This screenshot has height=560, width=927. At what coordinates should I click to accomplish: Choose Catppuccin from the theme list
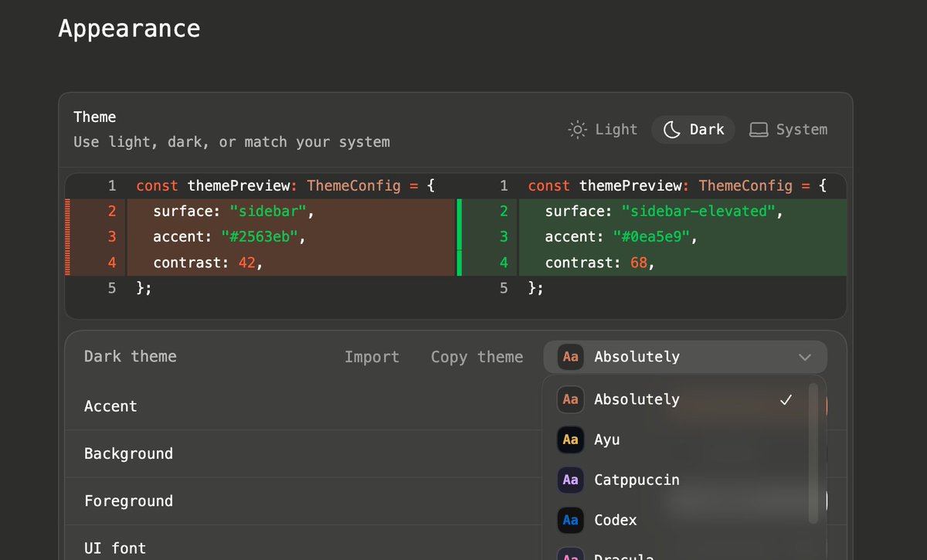(637, 480)
